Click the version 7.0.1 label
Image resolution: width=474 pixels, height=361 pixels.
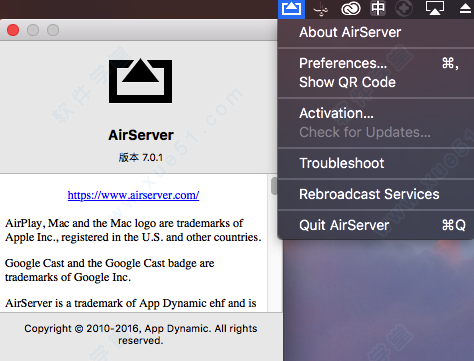tap(141, 157)
